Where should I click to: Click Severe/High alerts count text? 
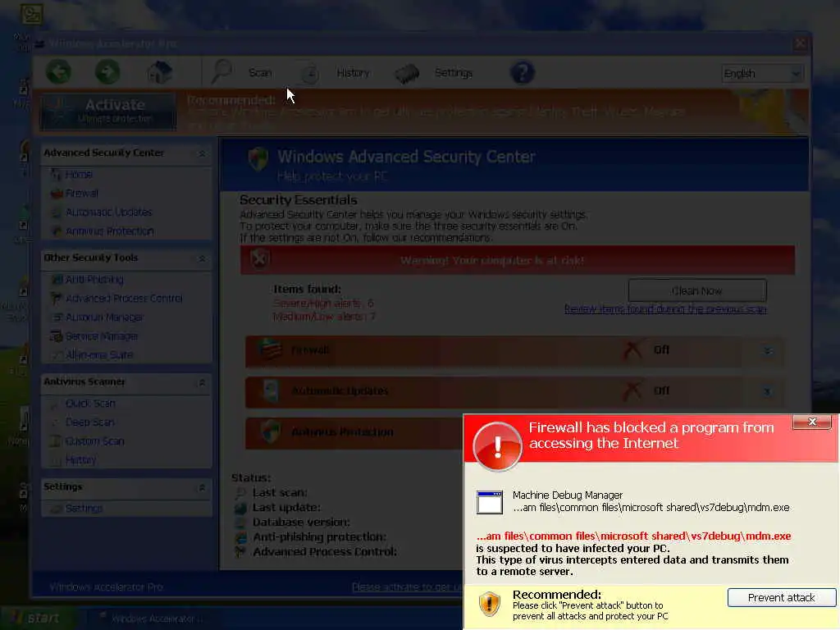[x=323, y=304]
